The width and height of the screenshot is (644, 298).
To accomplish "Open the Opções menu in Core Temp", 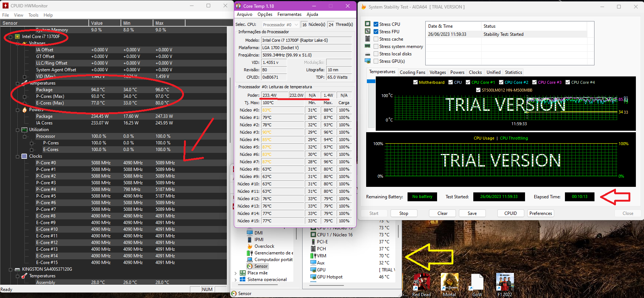I will [x=265, y=14].
